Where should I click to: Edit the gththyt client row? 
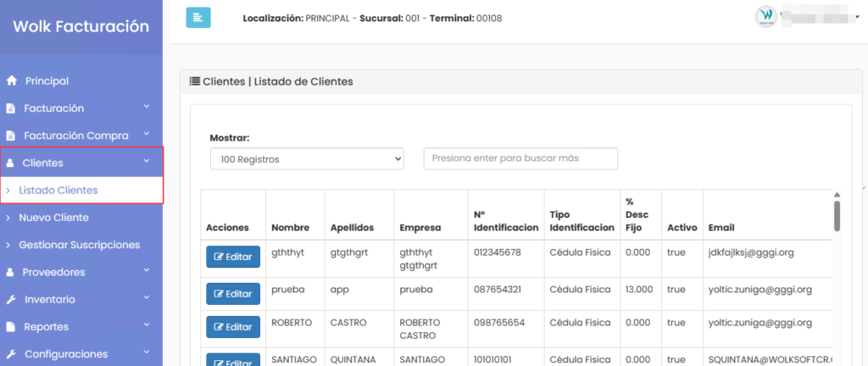point(233,257)
